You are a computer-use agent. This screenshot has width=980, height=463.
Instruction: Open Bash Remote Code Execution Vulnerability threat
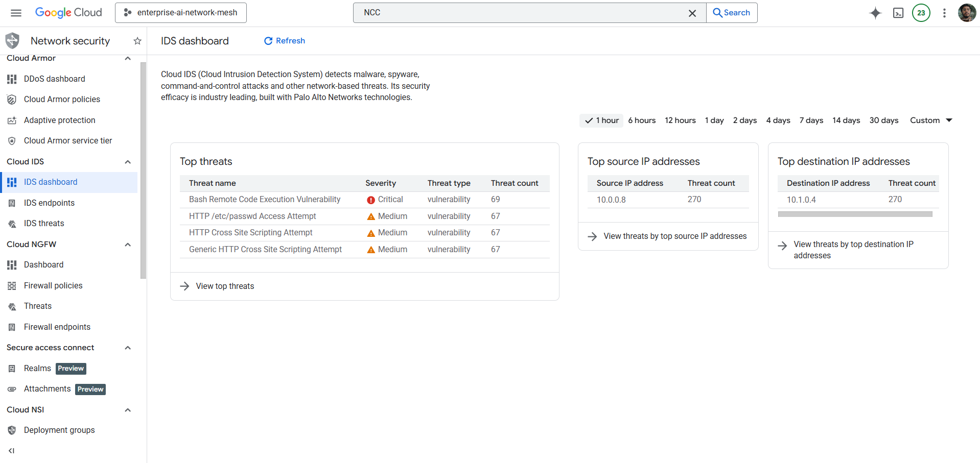click(x=265, y=200)
